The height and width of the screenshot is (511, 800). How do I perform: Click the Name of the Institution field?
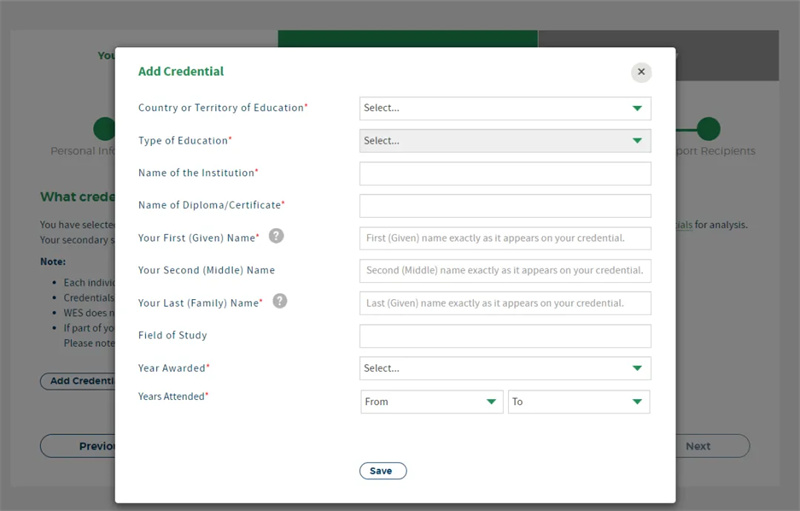point(504,174)
